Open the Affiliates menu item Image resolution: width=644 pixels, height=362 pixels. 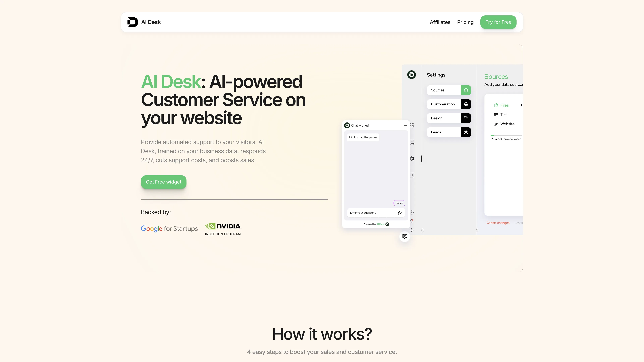[x=440, y=22]
